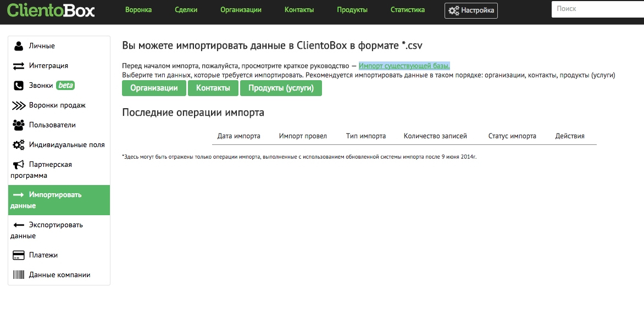Screen dimensions: 644x325
Task: Open Данные компании in the sidebar
Action: point(59,275)
